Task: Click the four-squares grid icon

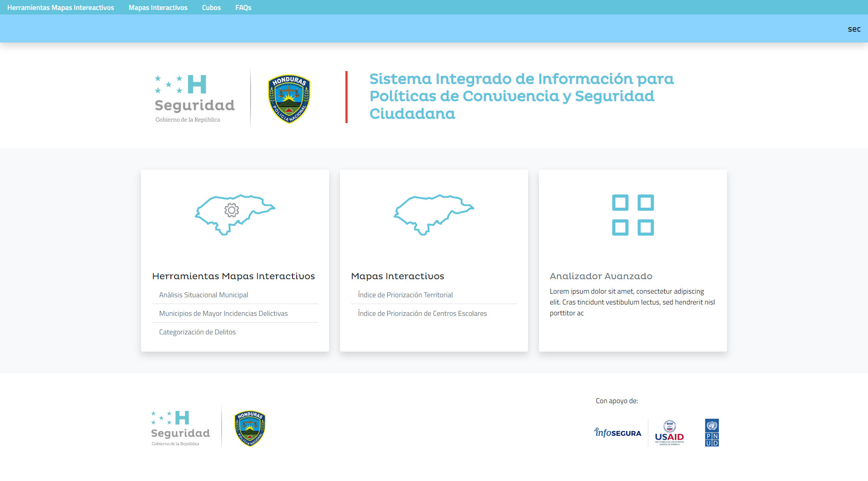Action: 632,215
